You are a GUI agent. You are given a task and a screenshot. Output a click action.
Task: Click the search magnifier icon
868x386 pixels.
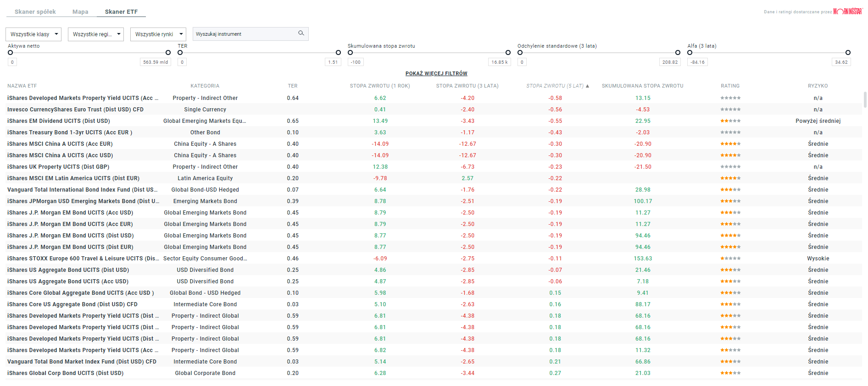coord(301,33)
